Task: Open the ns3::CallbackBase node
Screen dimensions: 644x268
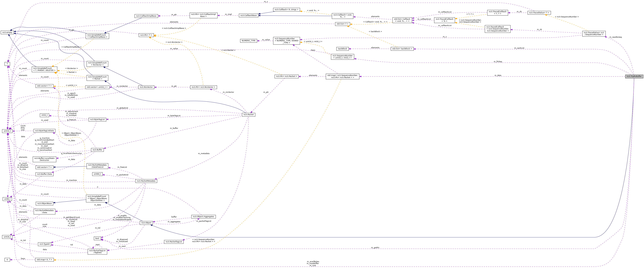Action: (248, 15)
